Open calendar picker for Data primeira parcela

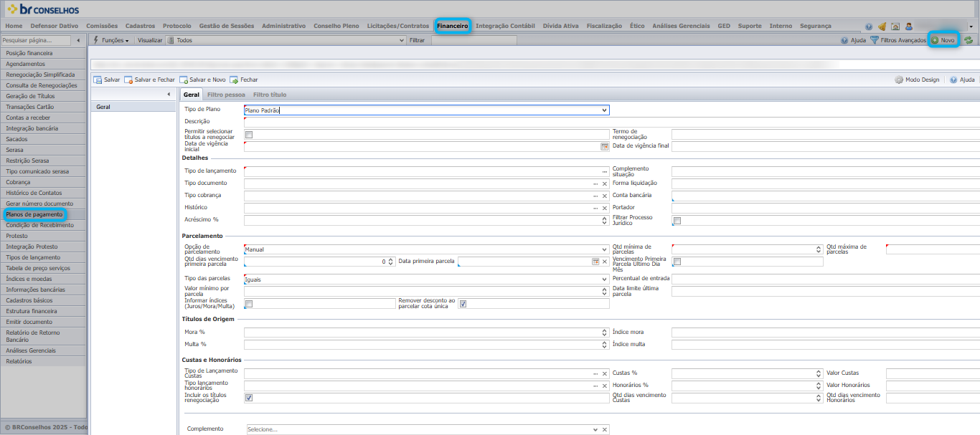click(x=595, y=262)
